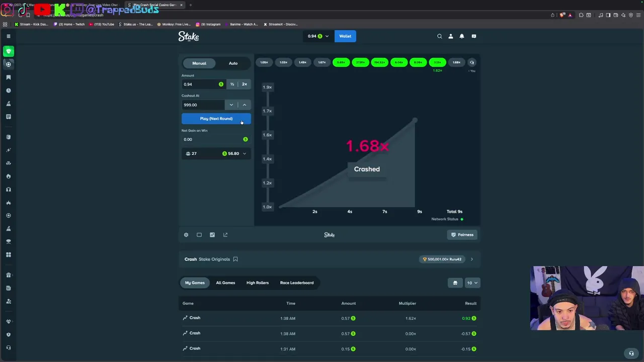
Task: Open Brave Shields icon in address bar
Action: [562, 15]
